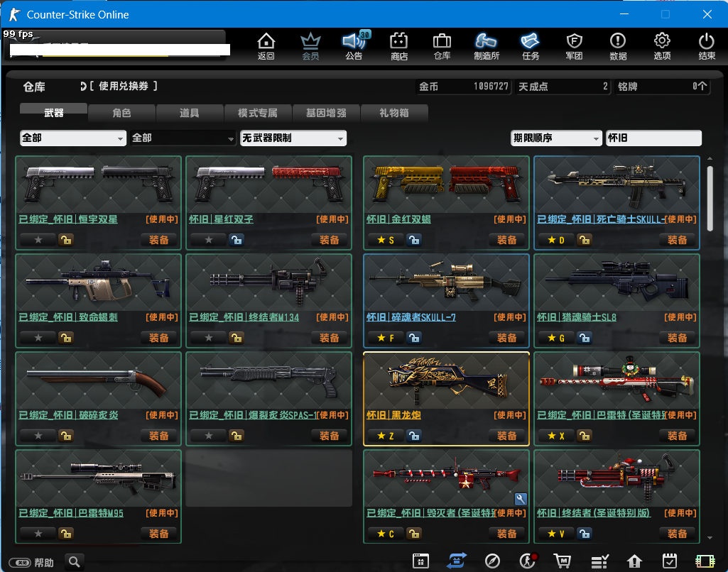The image size is (728, 572).
Task: Select the 黑龙炮 weapon thumbnail
Action: (446, 380)
